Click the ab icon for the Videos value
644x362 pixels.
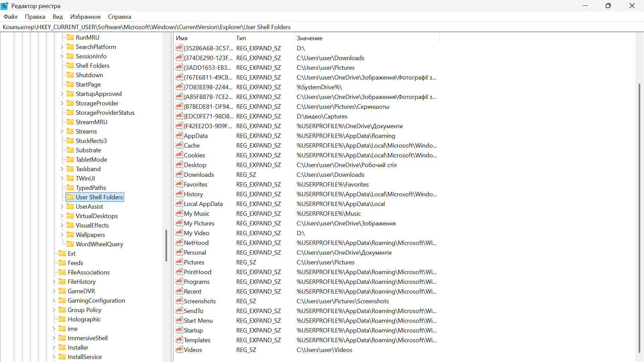click(x=179, y=350)
